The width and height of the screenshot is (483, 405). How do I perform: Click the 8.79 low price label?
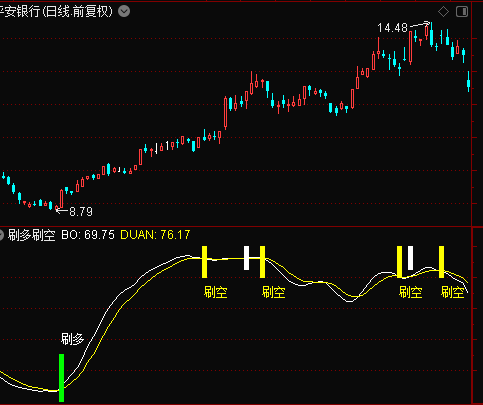(81, 212)
